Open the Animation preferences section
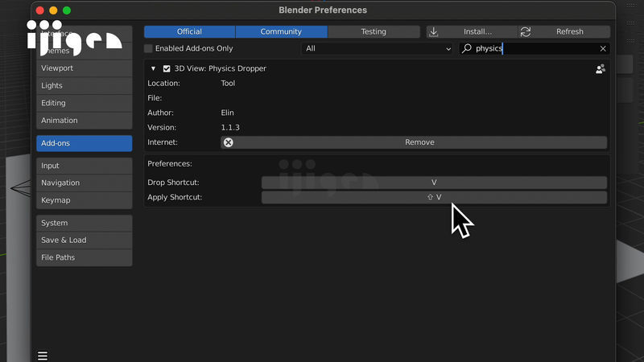644x362 pixels. pyautogui.click(x=85, y=121)
